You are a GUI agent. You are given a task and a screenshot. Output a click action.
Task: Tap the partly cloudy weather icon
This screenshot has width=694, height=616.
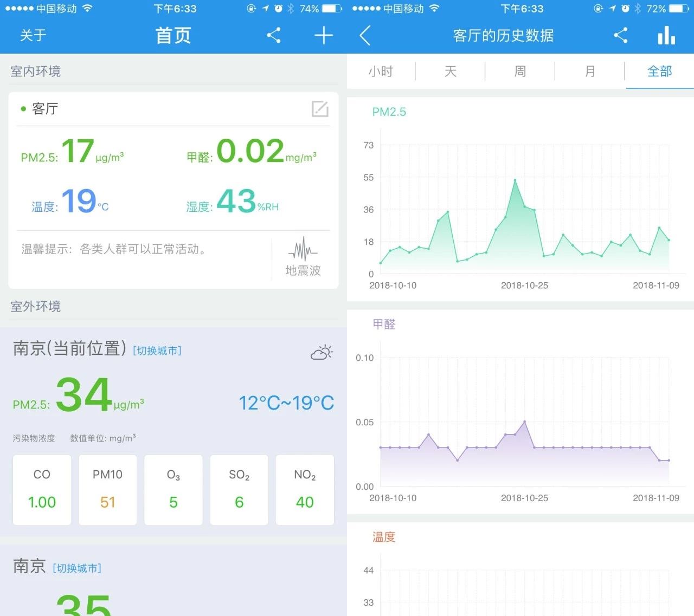[x=322, y=352]
